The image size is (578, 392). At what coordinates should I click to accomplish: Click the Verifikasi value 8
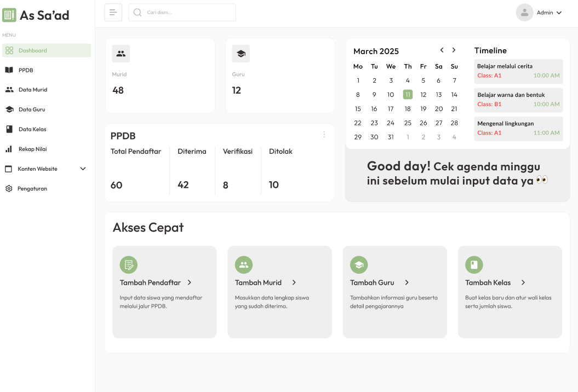[226, 185]
